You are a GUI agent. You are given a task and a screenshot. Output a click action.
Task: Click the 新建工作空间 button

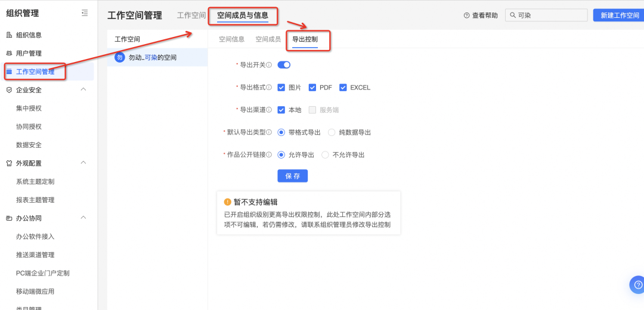(x=619, y=15)
